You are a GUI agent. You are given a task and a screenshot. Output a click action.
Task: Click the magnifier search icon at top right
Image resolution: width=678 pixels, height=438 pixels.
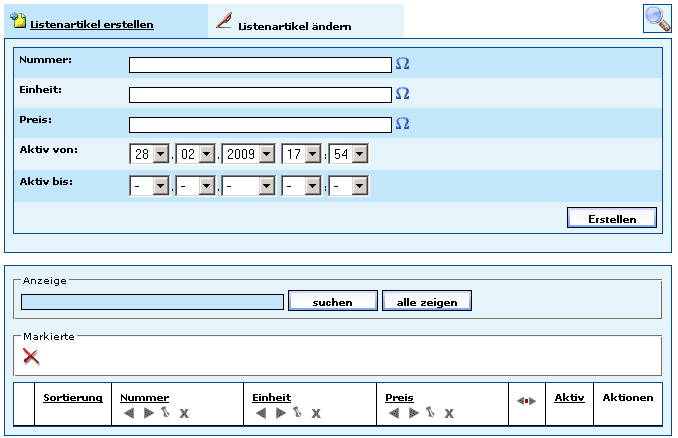(x=657, y=19)
